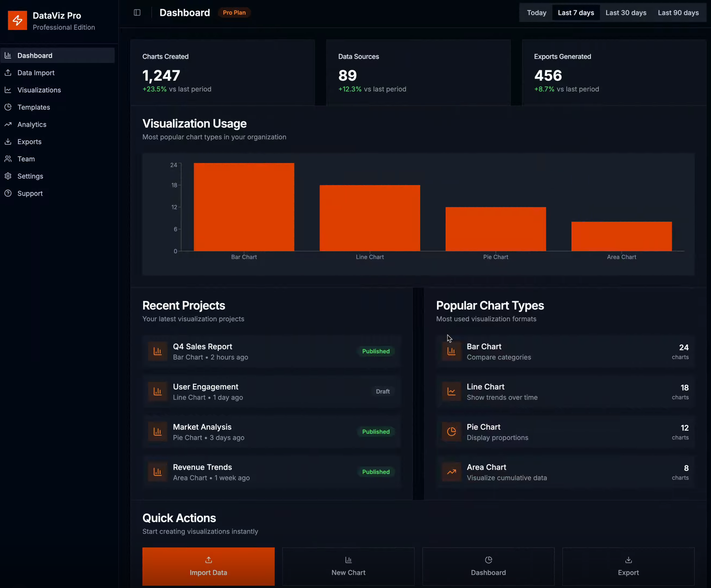
Task: Click the Support help circle icon
Action: point(8,193)
